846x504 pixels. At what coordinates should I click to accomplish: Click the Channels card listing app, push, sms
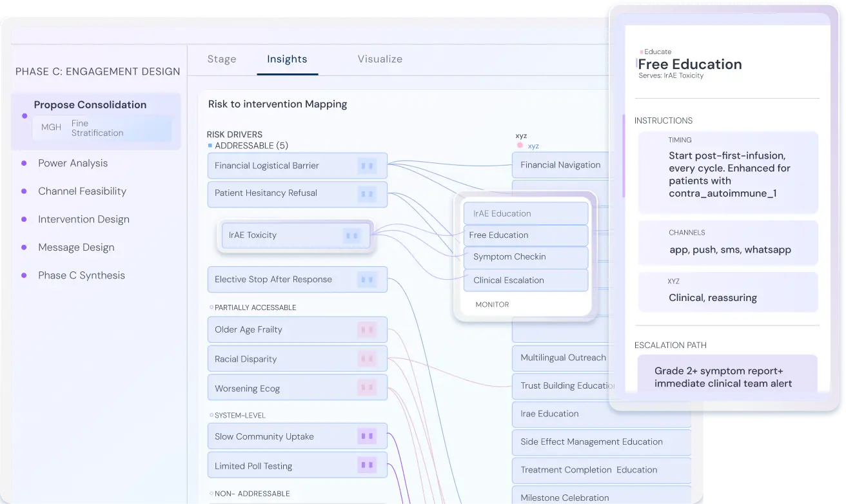pos(728,243)
